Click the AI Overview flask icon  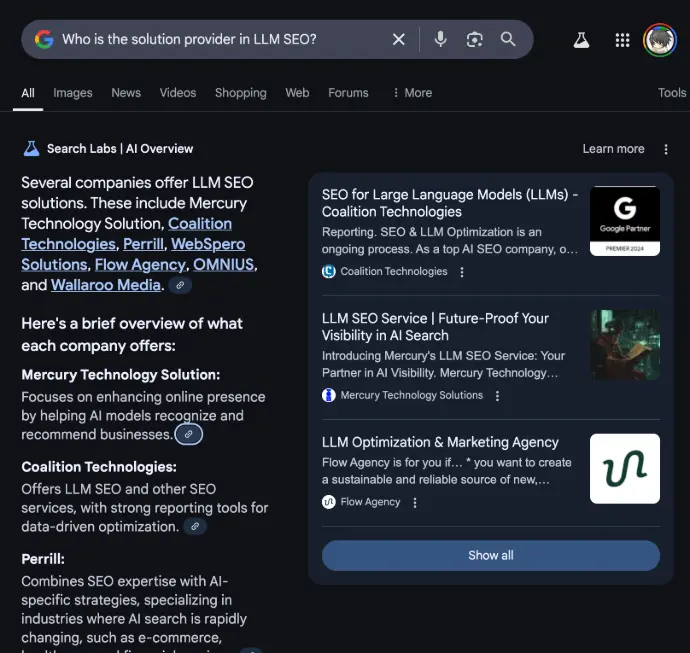coord(31,149)
